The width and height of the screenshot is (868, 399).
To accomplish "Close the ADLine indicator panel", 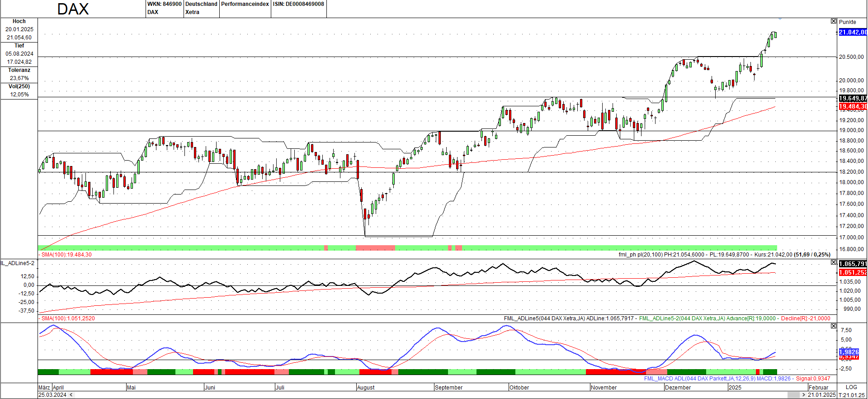I will click(833, 262).
